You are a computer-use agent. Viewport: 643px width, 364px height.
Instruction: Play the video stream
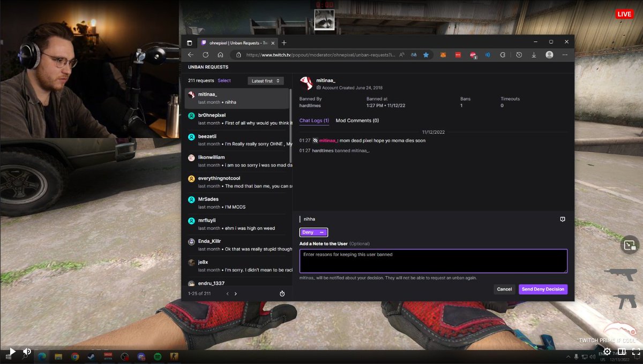click(x=13, y=352)
